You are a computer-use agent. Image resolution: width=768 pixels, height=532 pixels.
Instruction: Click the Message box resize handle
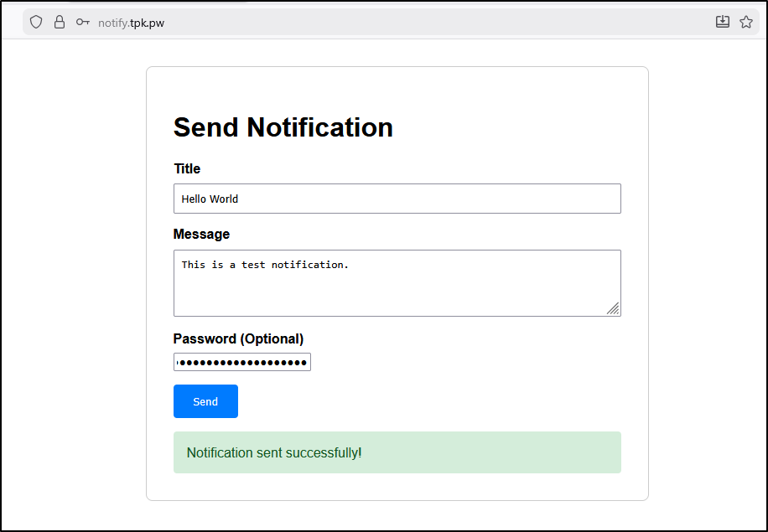pyautogui.click(x=614, y=309)
